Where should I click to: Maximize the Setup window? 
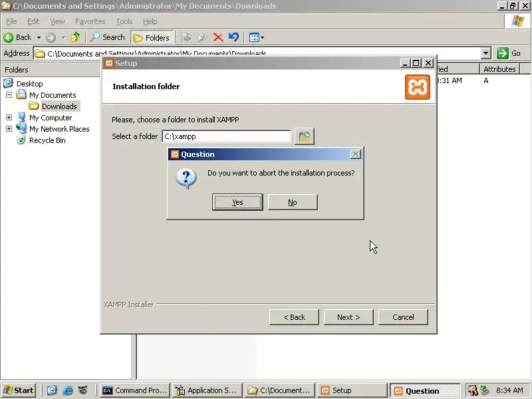tap(416, 63)
